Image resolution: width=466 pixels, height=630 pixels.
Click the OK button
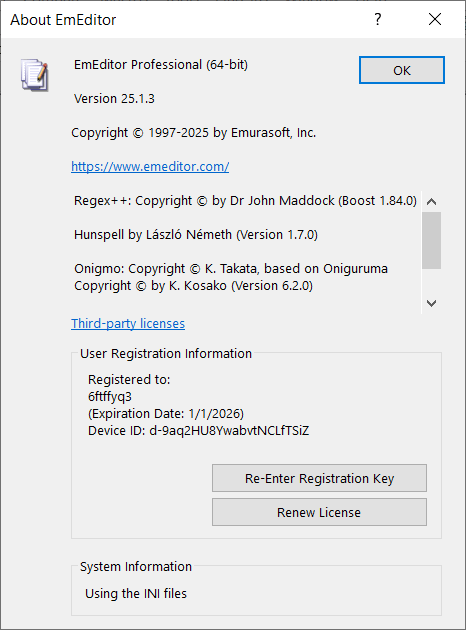click(x=402, y=70)
